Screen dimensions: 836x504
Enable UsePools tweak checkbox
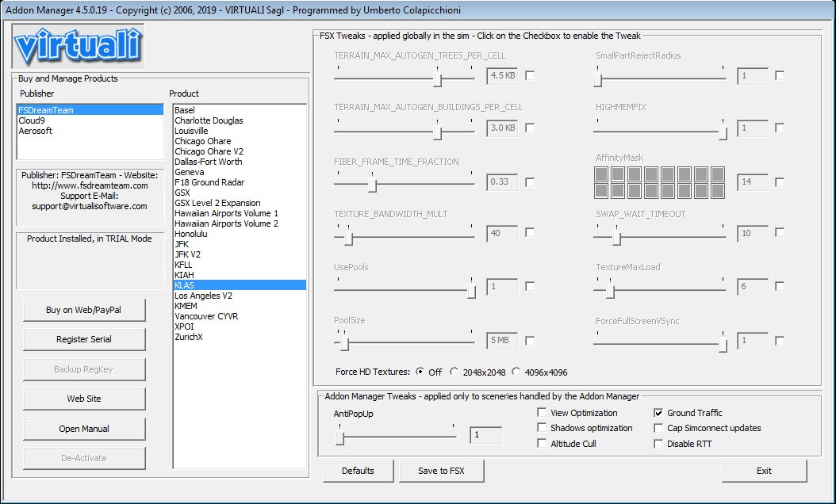tap(530, 286)
